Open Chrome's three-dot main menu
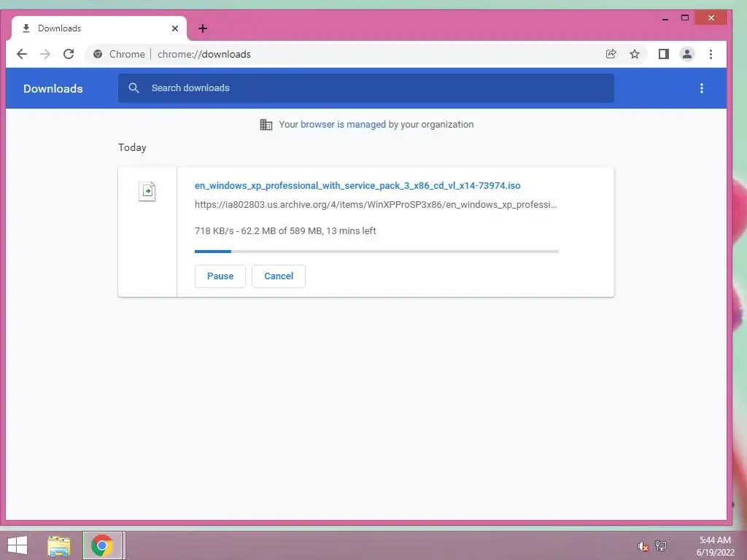The width and height of the screenshot is (747, 560). pyautogui.click(x=711, y=54)
